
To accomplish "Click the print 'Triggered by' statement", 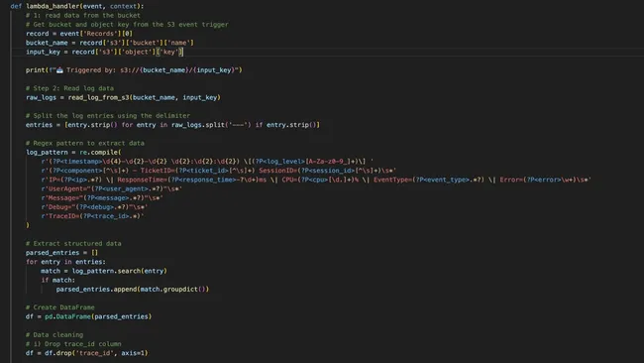I will [134, 69].
